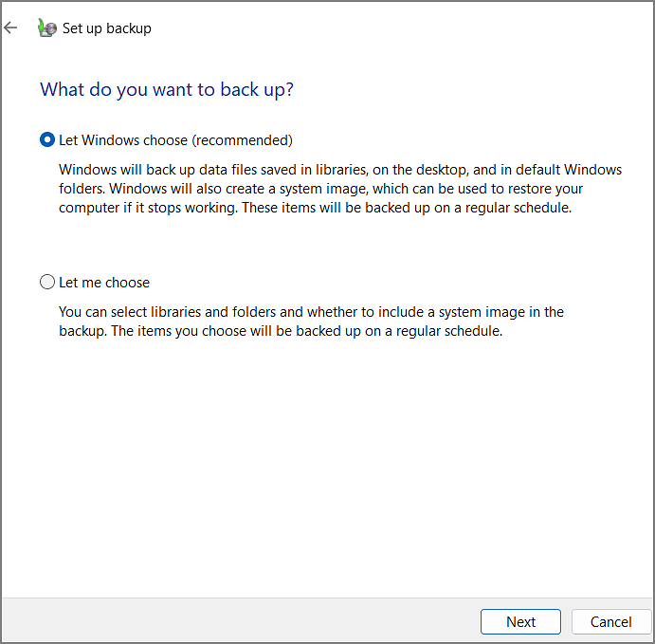The width and height of the screenshot is (655, 644).
Task: Click the Set up backup wizard icon
Action: point(46,28)
